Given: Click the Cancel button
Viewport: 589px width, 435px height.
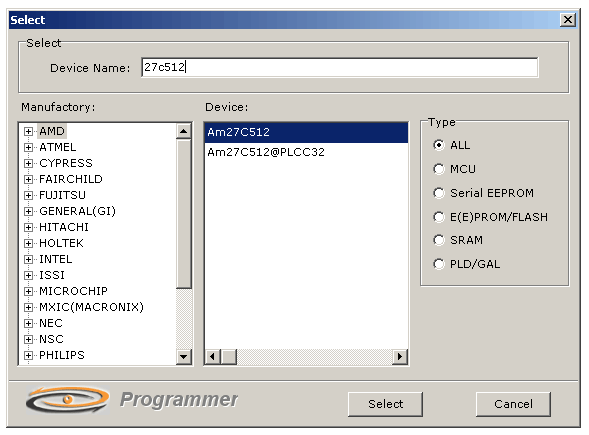Looking at the screenshot, I should coord(513,404).
